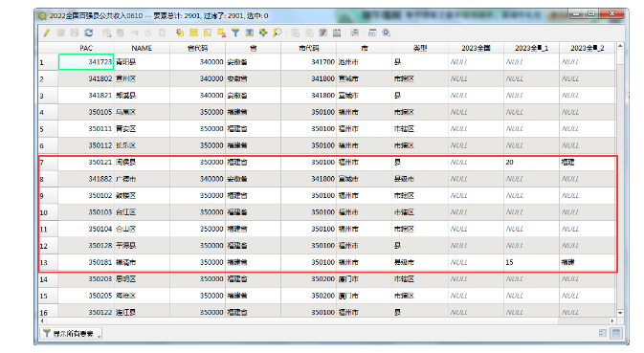Save edits with the floppy disk icon
This screenshot has width=644, height=353.
75,33
